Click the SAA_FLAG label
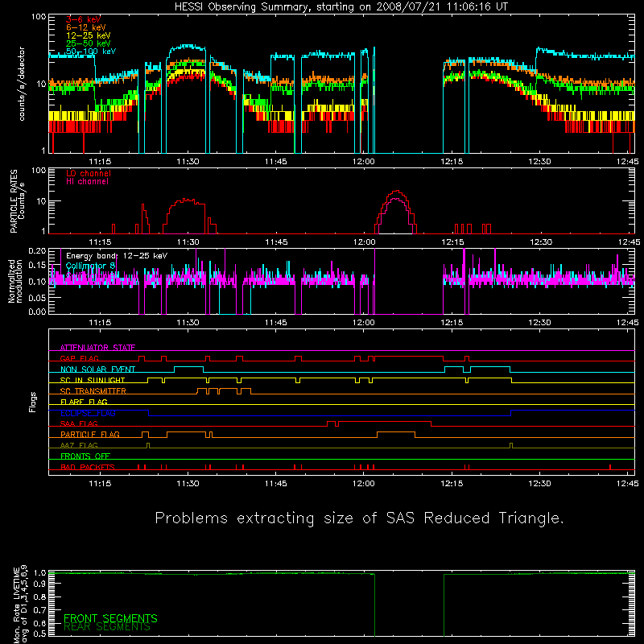This screenshot has height=644, width=644. pos(79,424)
